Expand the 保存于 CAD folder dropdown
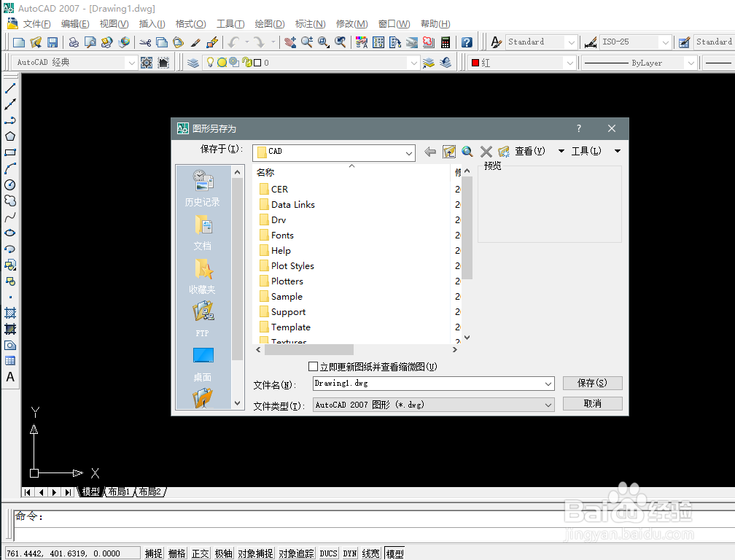The image size is (735, 560). point(409,153)
